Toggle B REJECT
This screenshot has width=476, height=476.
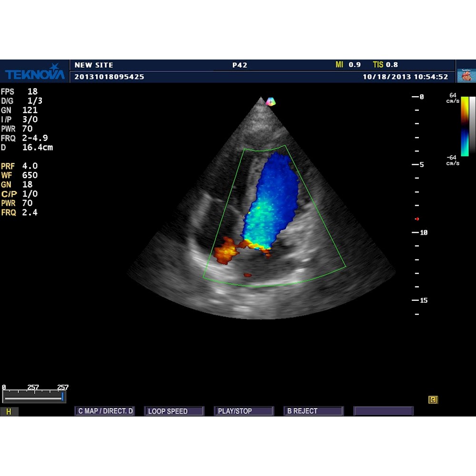pyautogui.click(x=313, y=411)
